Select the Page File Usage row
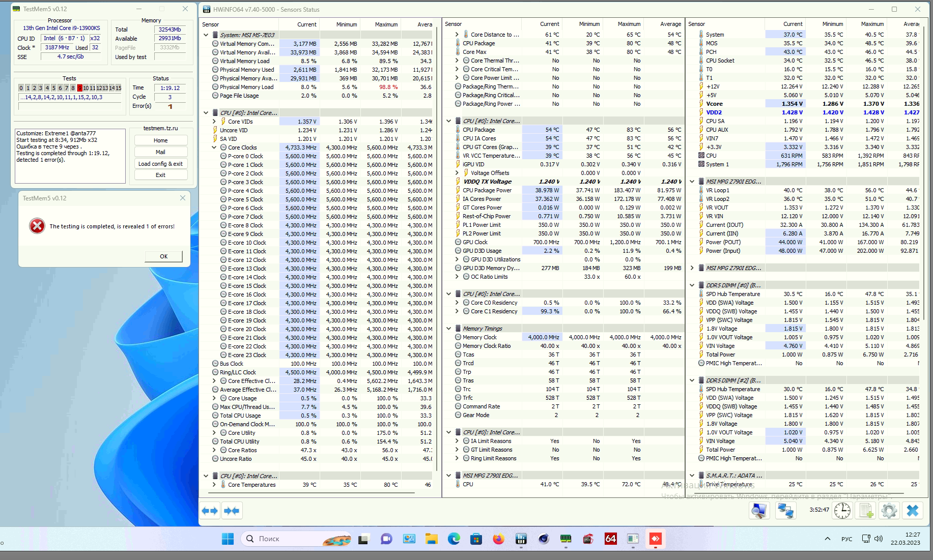This screenshot has width=933, height=560. coord(317,96)
